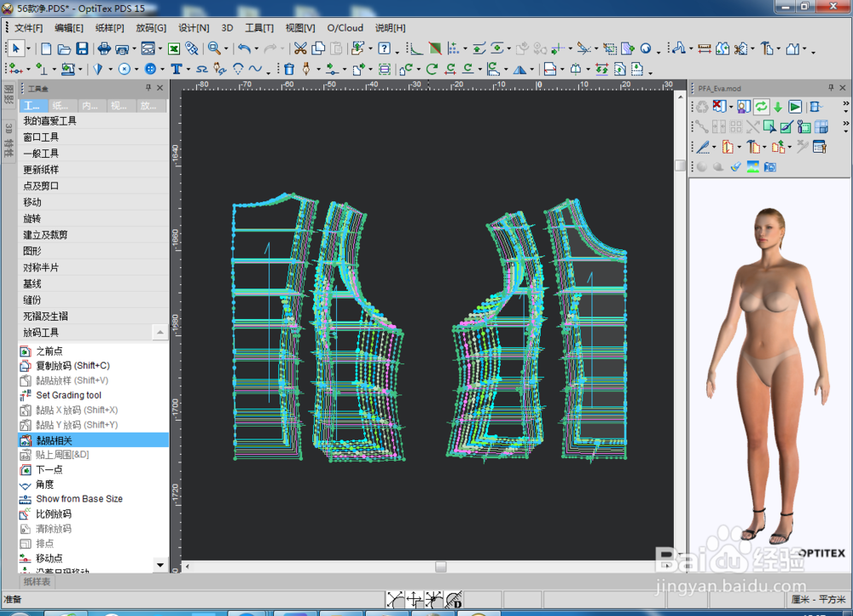Pin the 工具盒 toolbox panel
Image resolution: width=853 pixels, height=616 pixels.
point(148,88)
